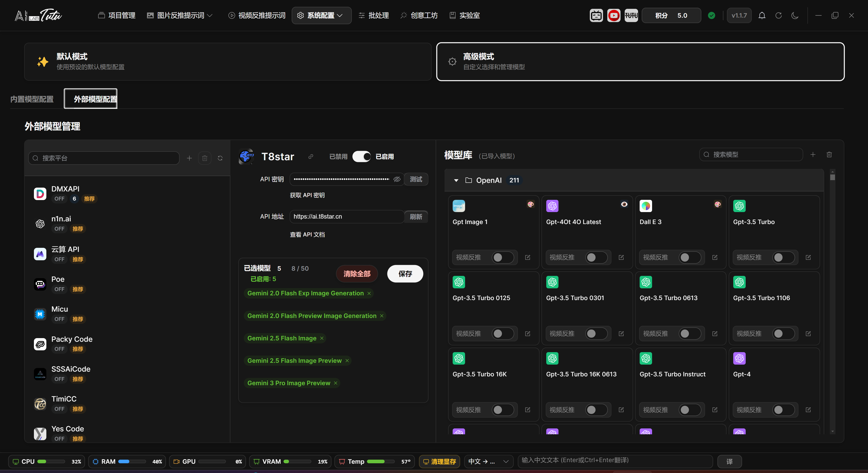Image resolution: width=868 pixels, height=473 pixels.
Task: Open the 系统配置 dropdown menu
Action: (x=322, y=16)
